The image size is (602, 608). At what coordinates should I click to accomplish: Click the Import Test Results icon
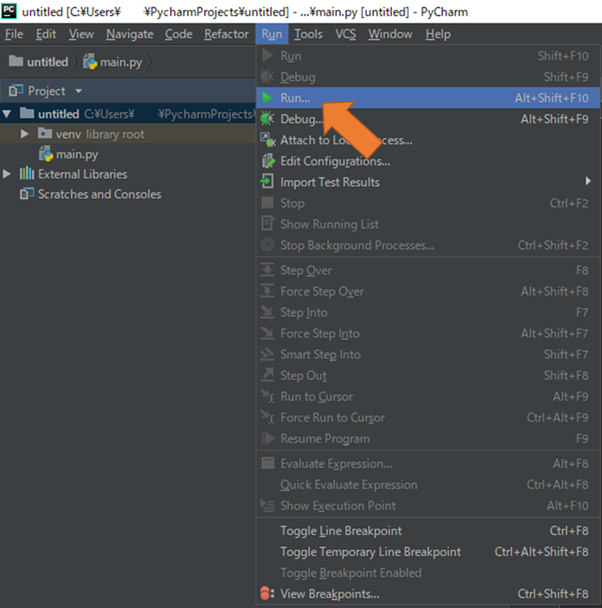click(x=267, y=181)
